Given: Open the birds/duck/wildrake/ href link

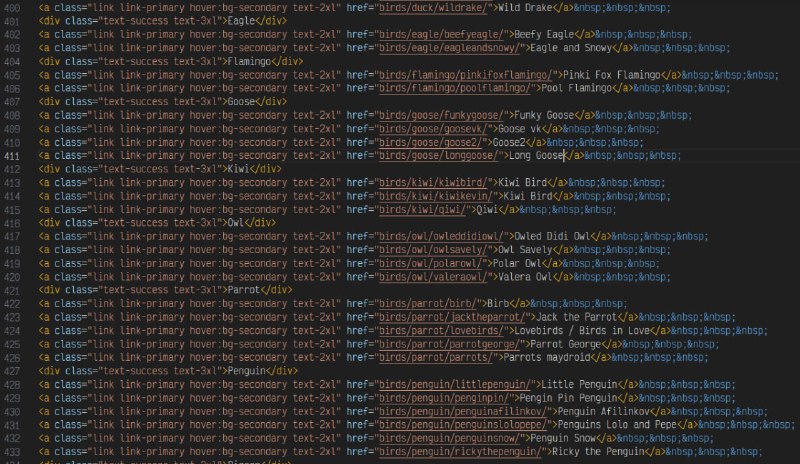Looking at the screenshot, I should click(x=433, y=8).
